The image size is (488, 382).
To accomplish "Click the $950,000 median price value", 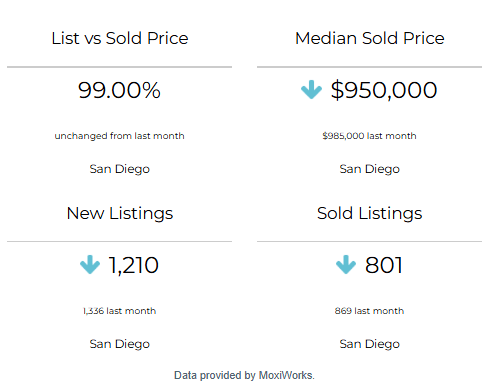I will tap(384, 90).
